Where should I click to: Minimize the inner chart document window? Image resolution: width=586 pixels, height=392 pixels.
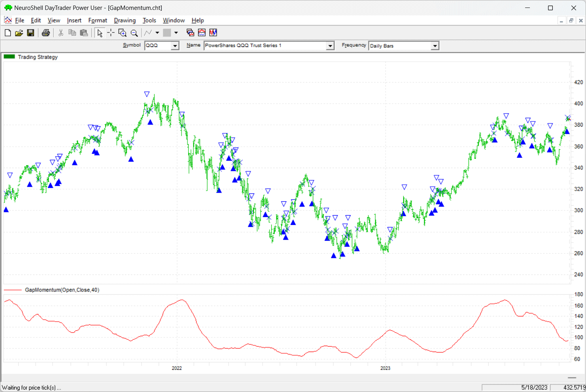[x=561, y=21]
